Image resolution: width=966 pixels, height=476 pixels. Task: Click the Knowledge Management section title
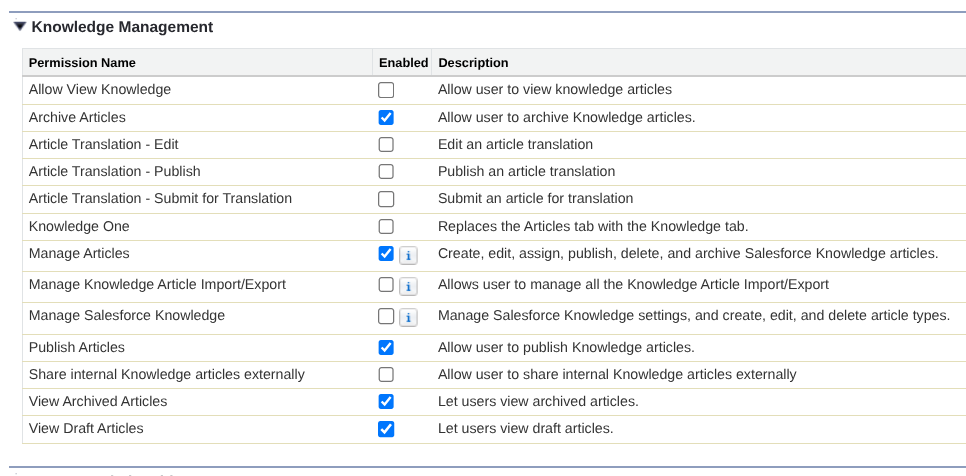pos(122,27)
